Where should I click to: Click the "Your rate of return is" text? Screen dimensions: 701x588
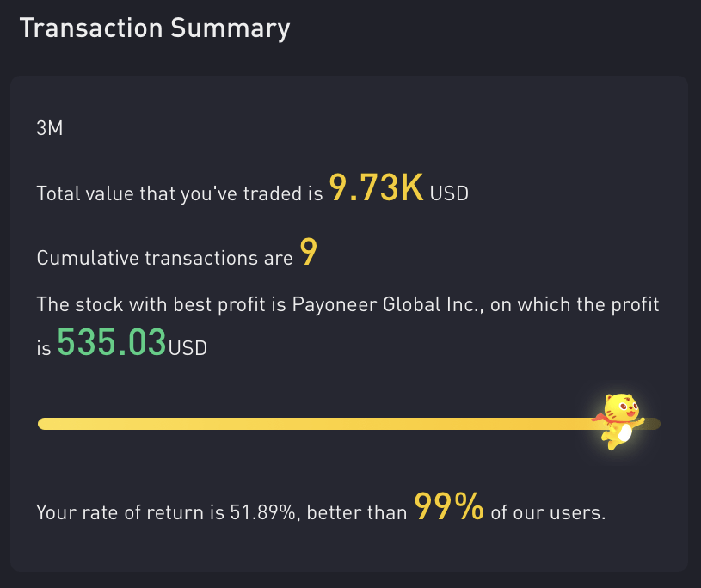[x=131, y=513]
